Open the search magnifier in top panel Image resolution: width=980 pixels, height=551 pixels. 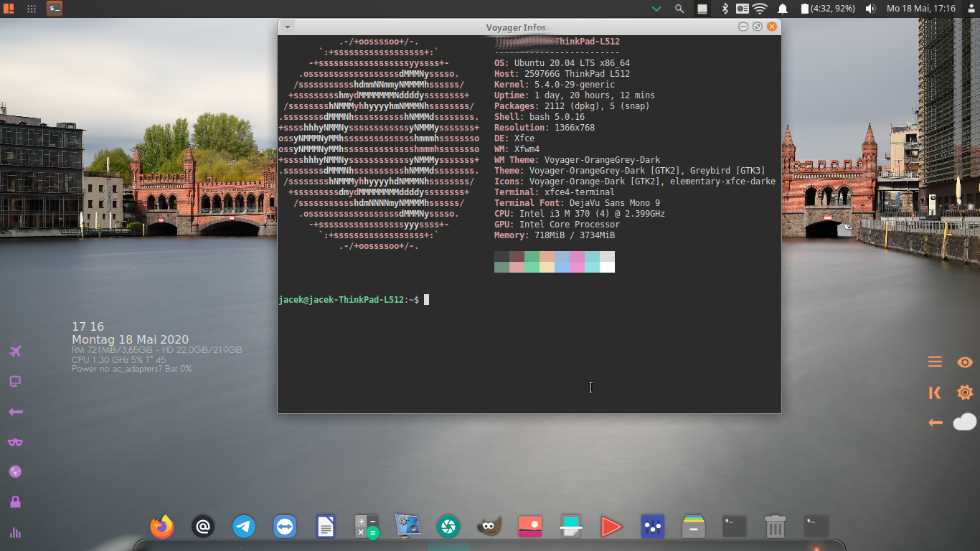pyautogui.click(x=679, y=9)
